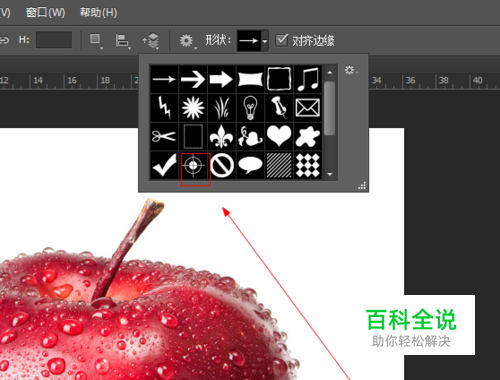Viewport: 500px width, 380px height.
Task: Select the rough square frame shape
Action: click(279, 79)
